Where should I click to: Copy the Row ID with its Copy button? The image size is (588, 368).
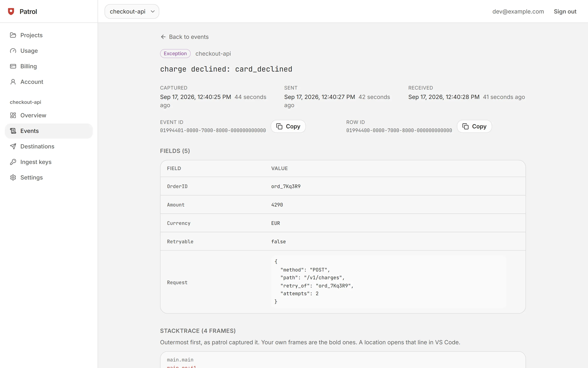point(474,127)
